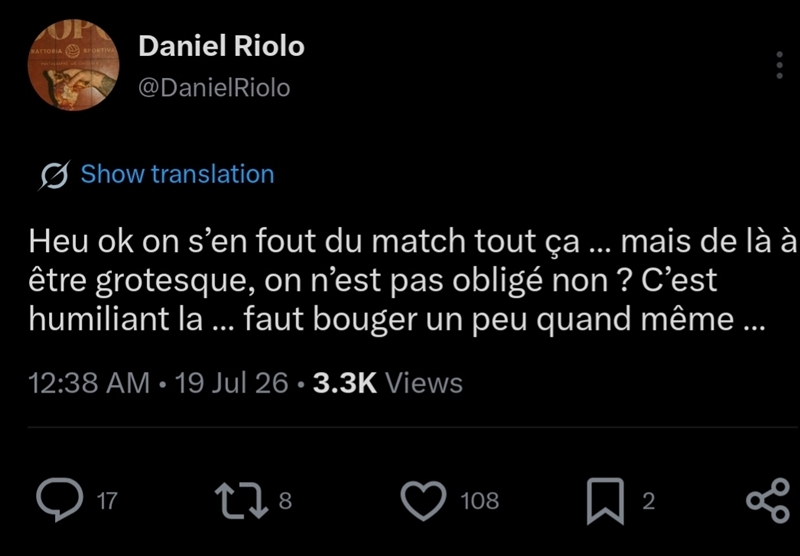Like the tweet with the heart icon
Viewport: 800px width, 556px height.
tap(423, 501)
